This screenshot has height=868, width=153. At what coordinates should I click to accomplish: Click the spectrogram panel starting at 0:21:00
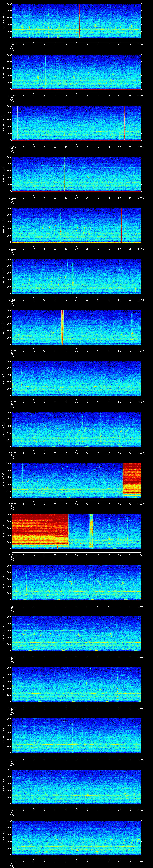click(x=77, y=276)
